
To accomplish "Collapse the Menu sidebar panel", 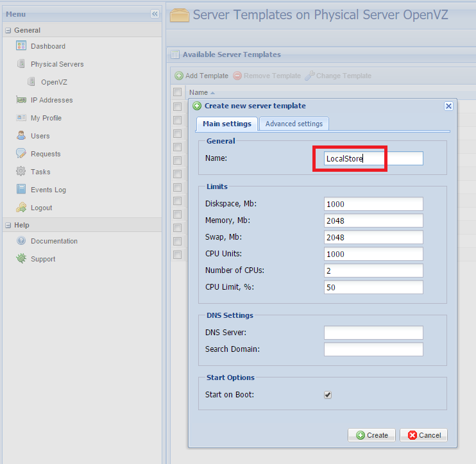I will pos(155,13).
